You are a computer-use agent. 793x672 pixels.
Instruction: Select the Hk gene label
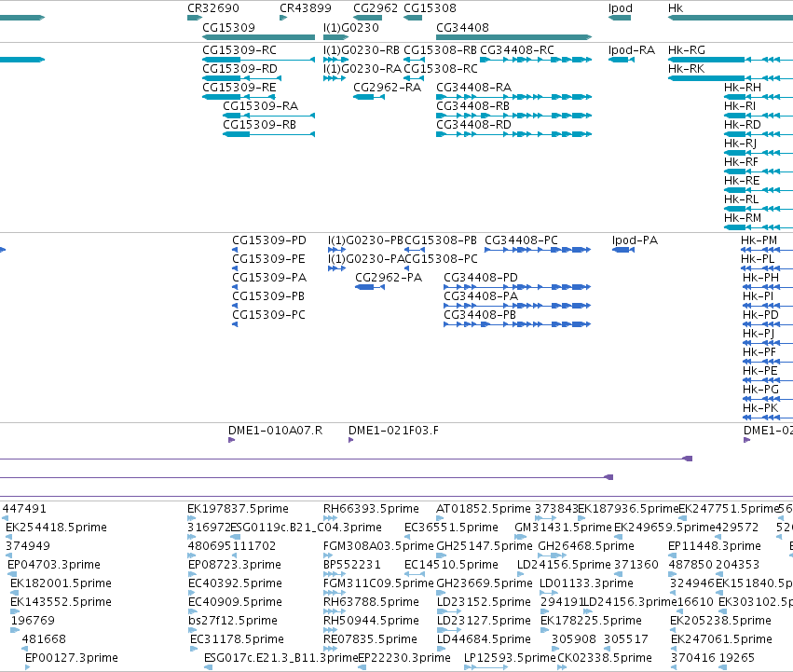pyautogui.click(x=676, y=8)
